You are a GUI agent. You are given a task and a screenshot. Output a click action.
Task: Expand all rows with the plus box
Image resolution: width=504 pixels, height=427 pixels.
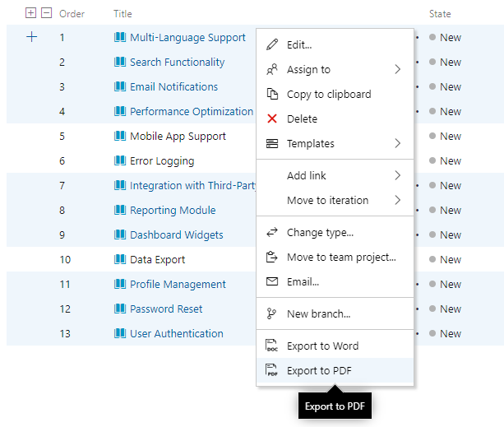(x=31, y=13)
